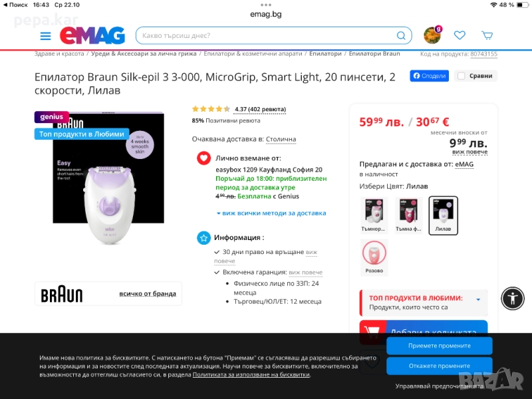This screenshot has width=532, height=399.
Task: Open всичко от бранда link
Action: [148, 294]
